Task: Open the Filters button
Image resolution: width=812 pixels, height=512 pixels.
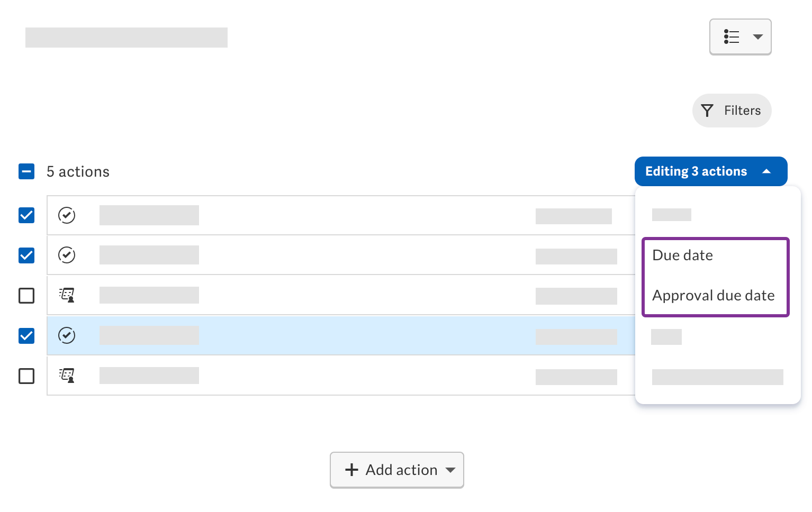Action: pos(732,111)
